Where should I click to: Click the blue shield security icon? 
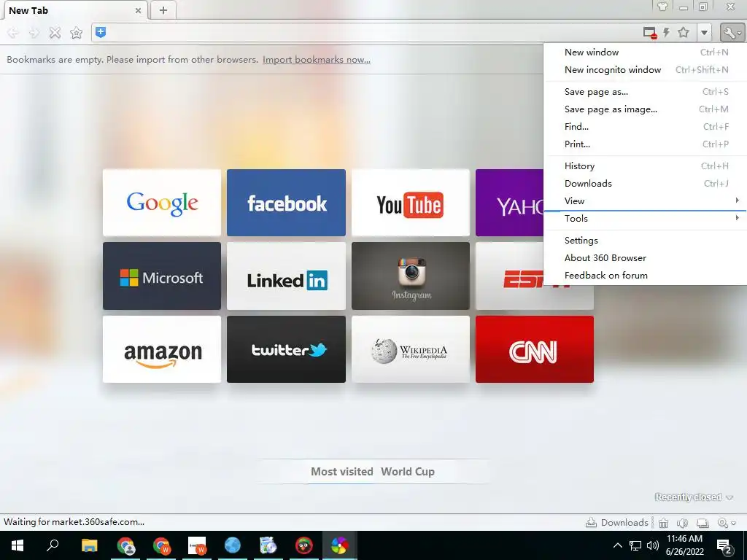point(101,32)
